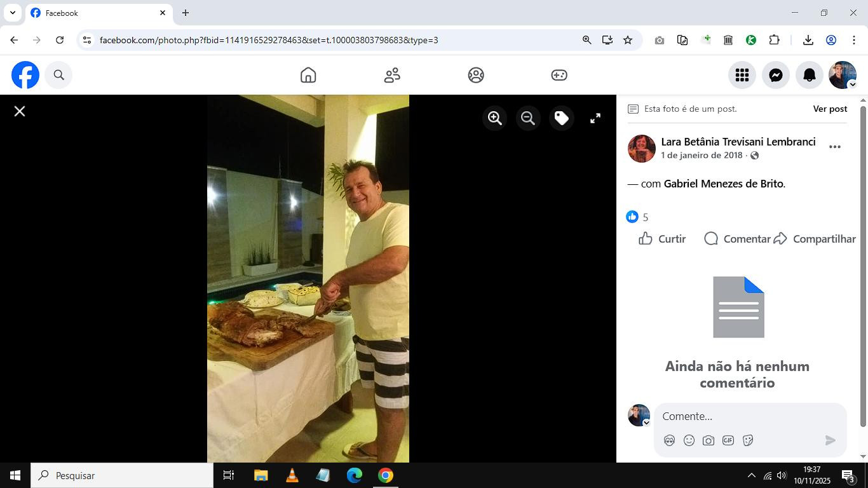Open the notifications bell

810,75
